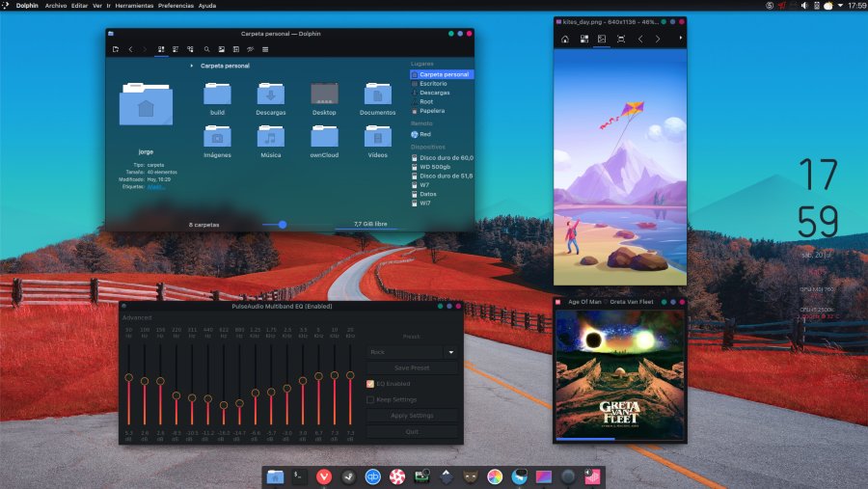Open the Música folder
Screen dimensions: 868x489
pos(271,141)
